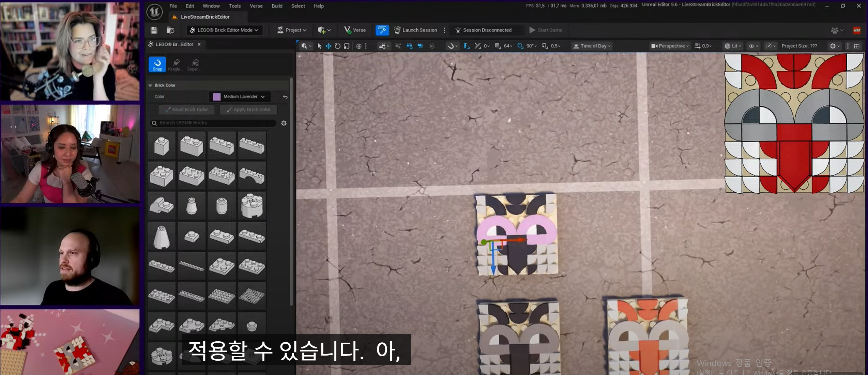Viewport: 868px width, 375px height.
Task: Toggle the blue brick snap mode icon
Action: click(x=409, y=46)
